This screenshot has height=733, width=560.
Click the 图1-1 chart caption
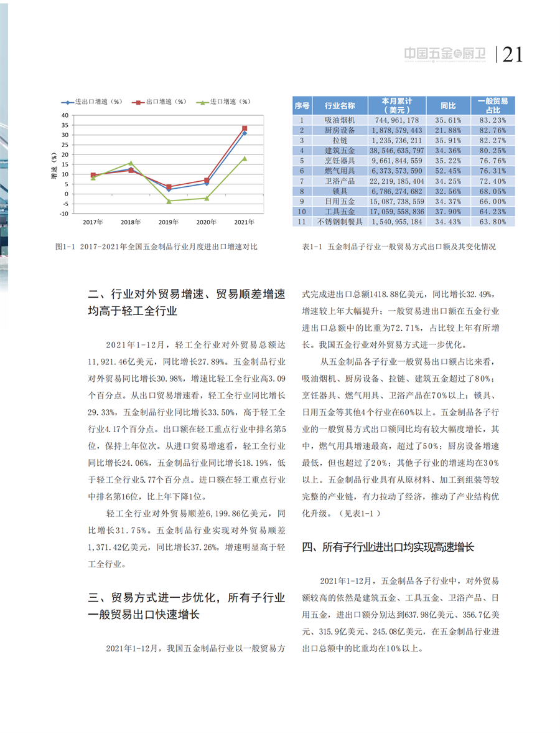pos(156,247)
